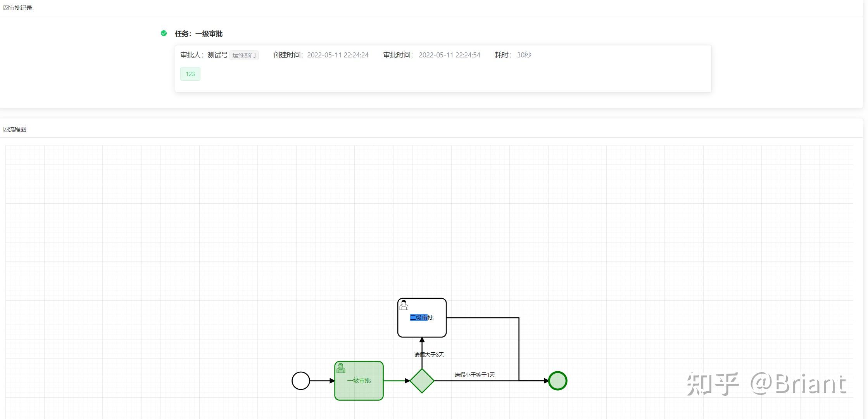The width and height of the screenshot is (868, 419).
Task: Click the user icon in 一级审批 node
Action: click(x=341, y=368)
